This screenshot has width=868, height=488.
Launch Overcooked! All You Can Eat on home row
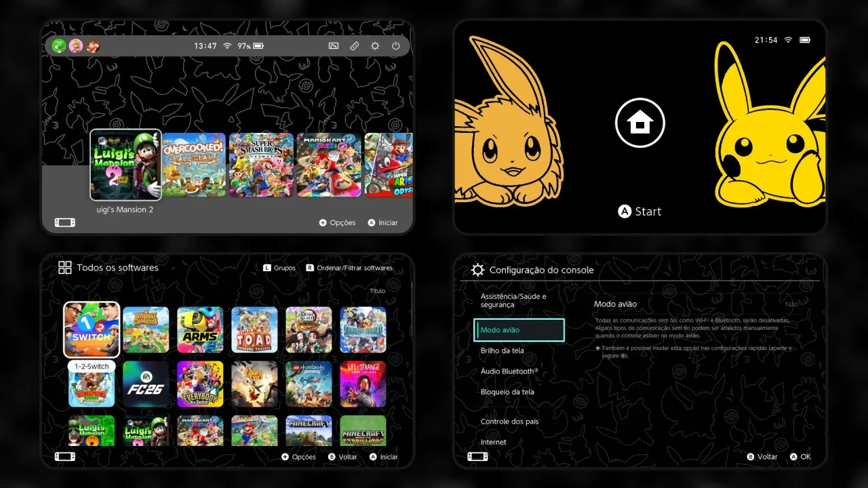194,165
